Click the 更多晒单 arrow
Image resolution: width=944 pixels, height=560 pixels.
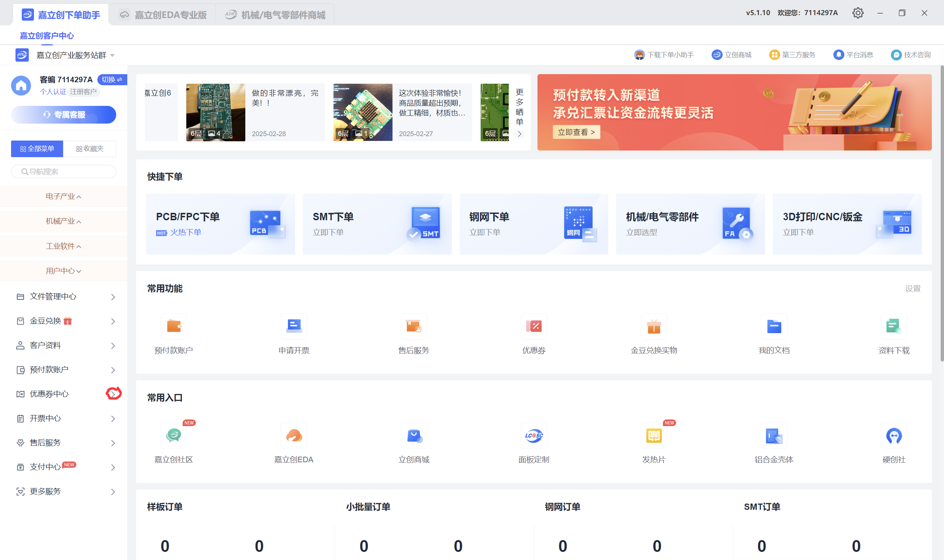(x=519, y=134)
